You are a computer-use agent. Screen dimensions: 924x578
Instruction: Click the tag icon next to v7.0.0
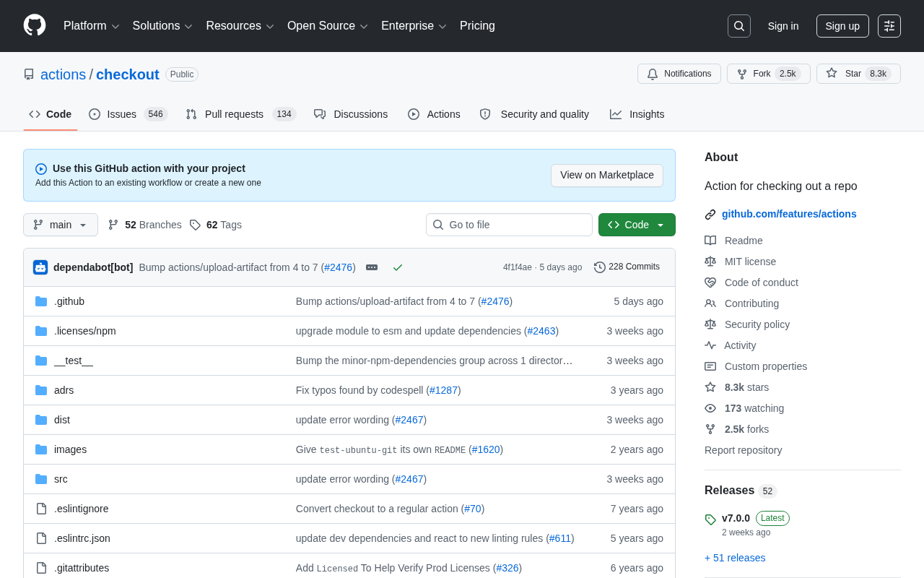click(x=710, y=519)
